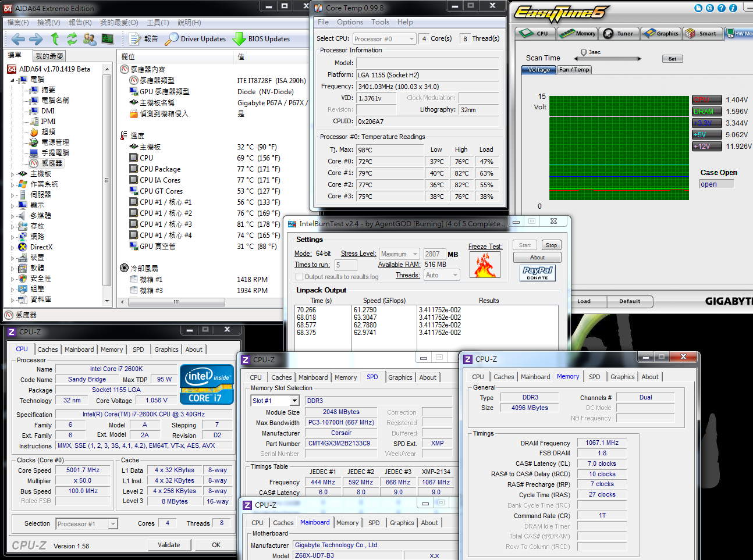Click Validate button in CPU-Z
The height and width of the screenshot is (560, 753).
click(x=169, y=545)
